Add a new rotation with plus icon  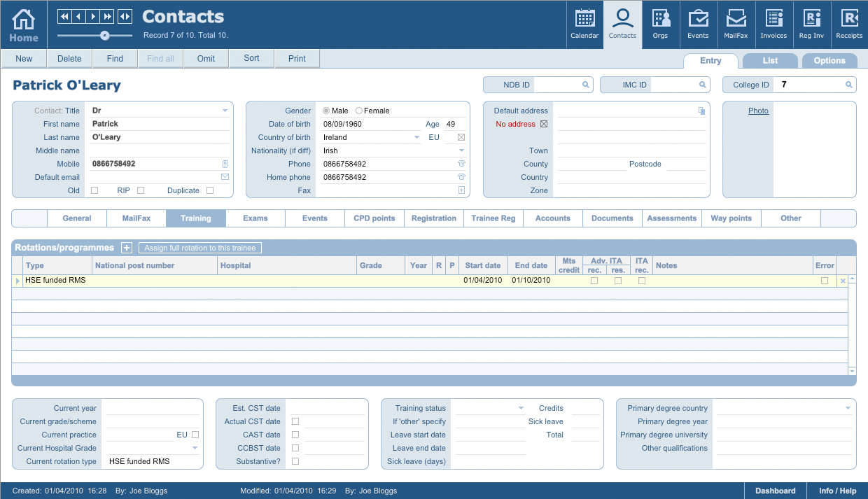pos(127,248)
